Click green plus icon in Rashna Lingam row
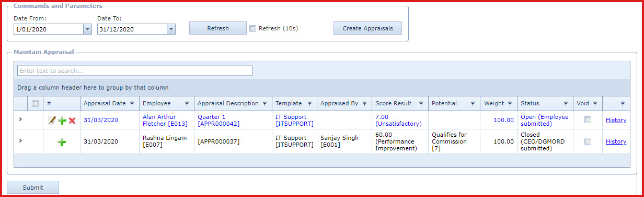Viewport: 644px width, 197px height. coord(62,141)
